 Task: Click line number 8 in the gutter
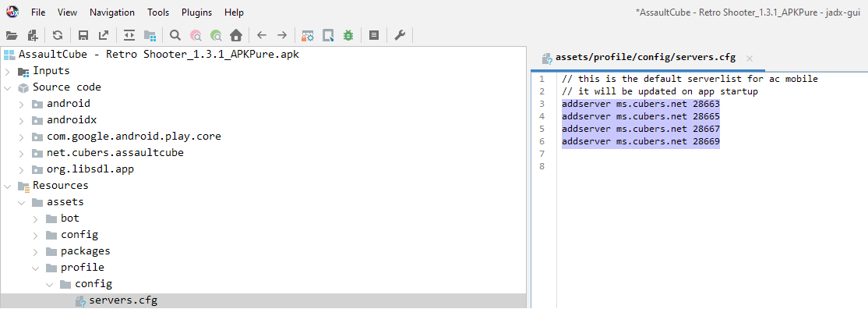pyautogui.click(x=542, y=166)
